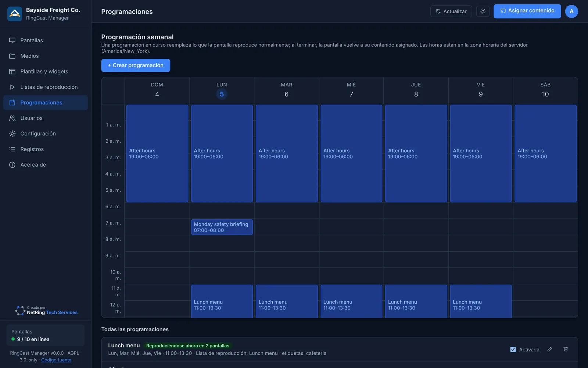Screen dimensions: 588x368
Task: Open the Lunch menu event on Tuesday
Action: (x=287, y=301)
